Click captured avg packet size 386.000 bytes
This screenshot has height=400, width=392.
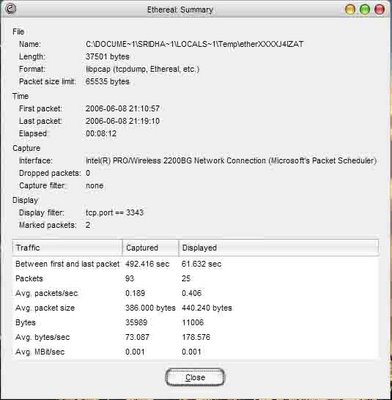(150, 308)
